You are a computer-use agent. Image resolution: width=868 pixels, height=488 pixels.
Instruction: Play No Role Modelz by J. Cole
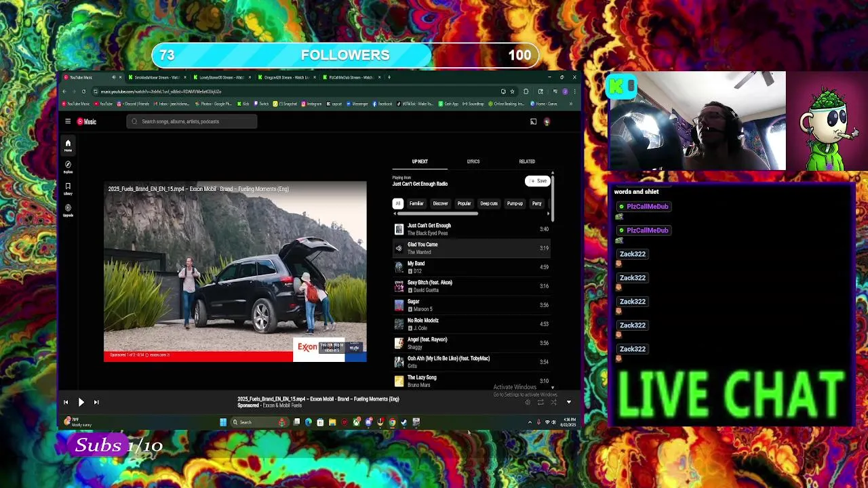pyautogui.click(x=472, y=324)
